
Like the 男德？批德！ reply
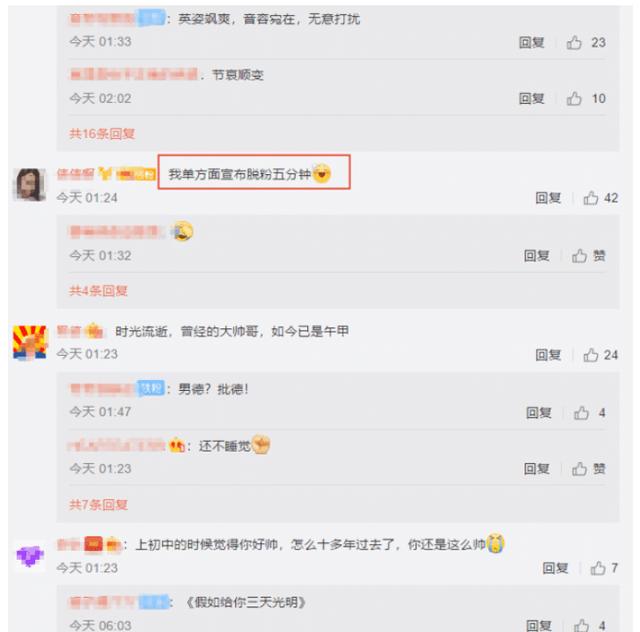581,413
